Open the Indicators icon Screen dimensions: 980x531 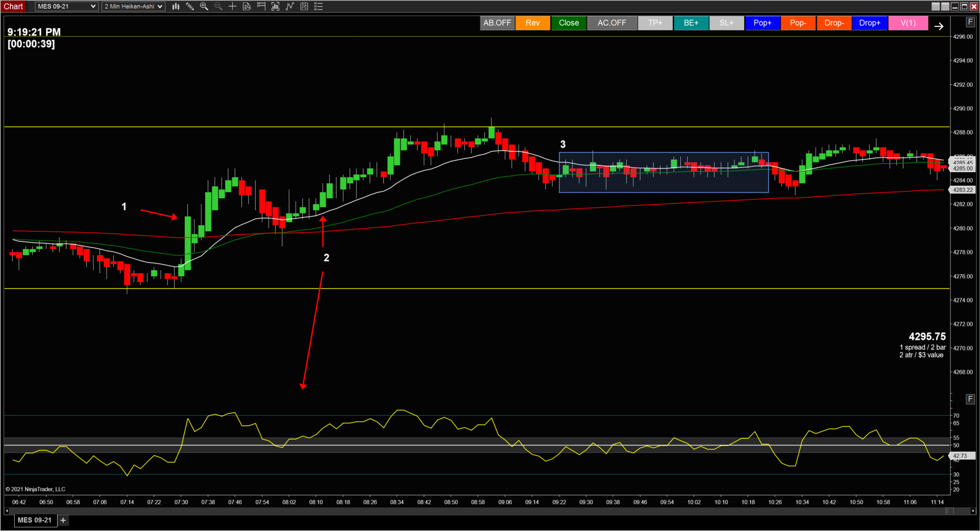click(276, 7)
